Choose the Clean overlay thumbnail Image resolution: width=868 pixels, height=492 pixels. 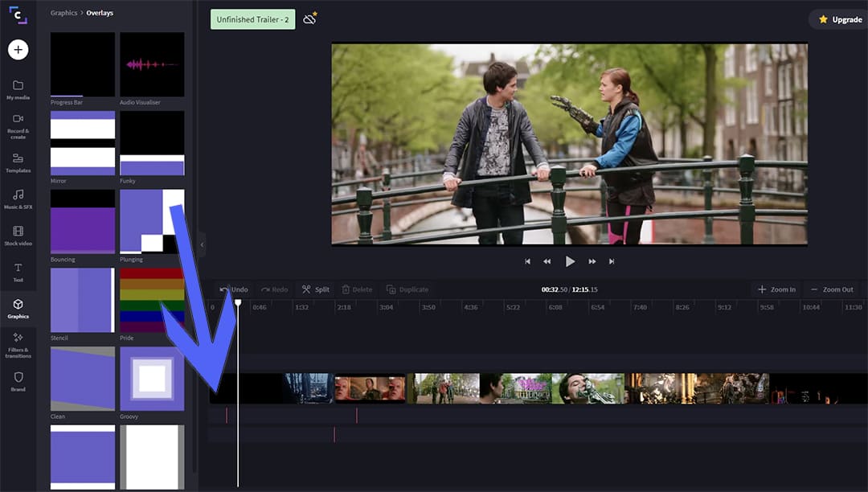[83, 379]
